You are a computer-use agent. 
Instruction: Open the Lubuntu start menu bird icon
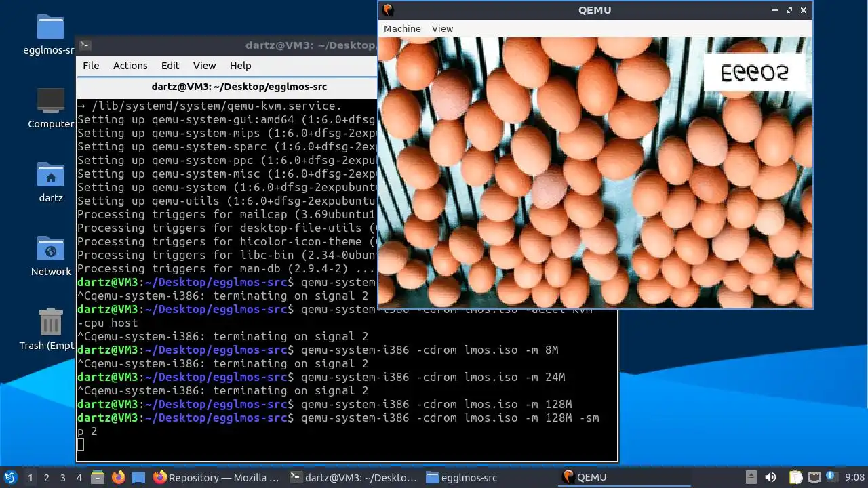coord(10,477)
